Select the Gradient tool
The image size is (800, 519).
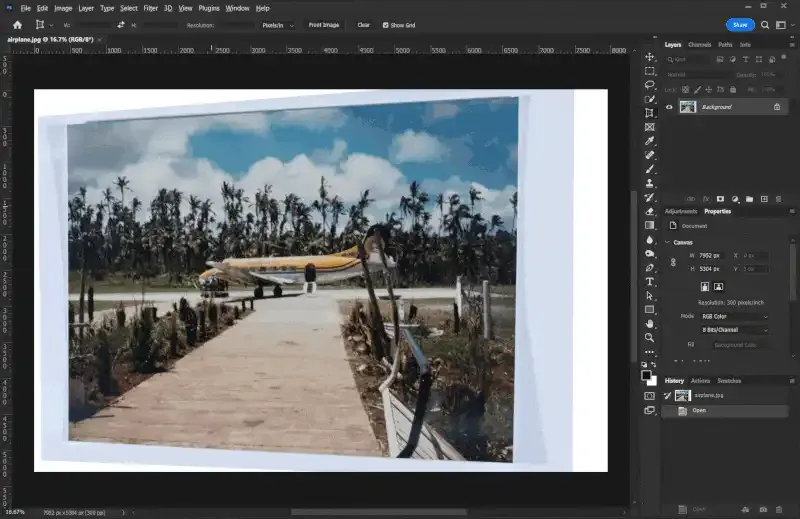click(x=649, y=225)
